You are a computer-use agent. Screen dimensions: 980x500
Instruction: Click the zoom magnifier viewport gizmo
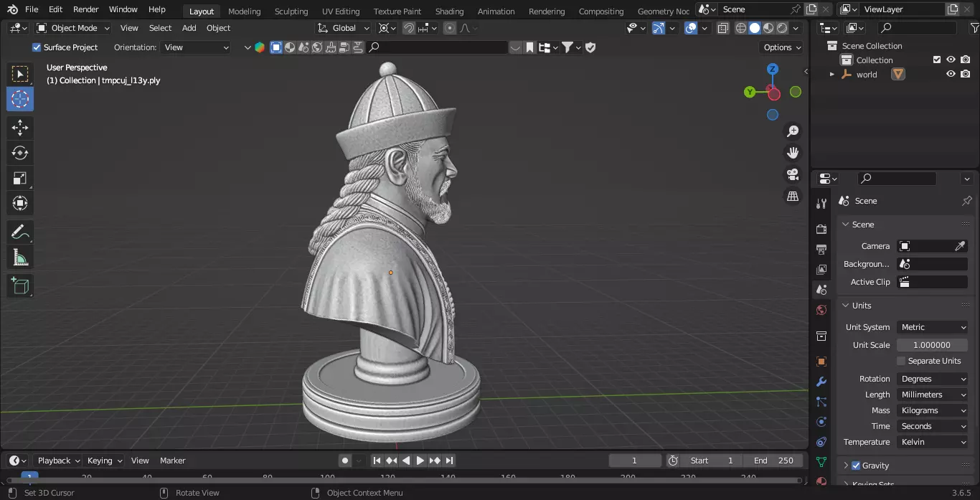(x=793, y=131)
